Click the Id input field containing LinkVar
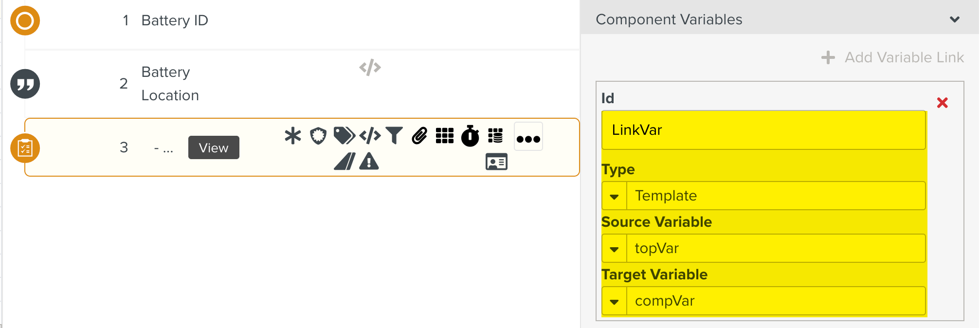This screenshot has width=980, height=328. (763, 130)
